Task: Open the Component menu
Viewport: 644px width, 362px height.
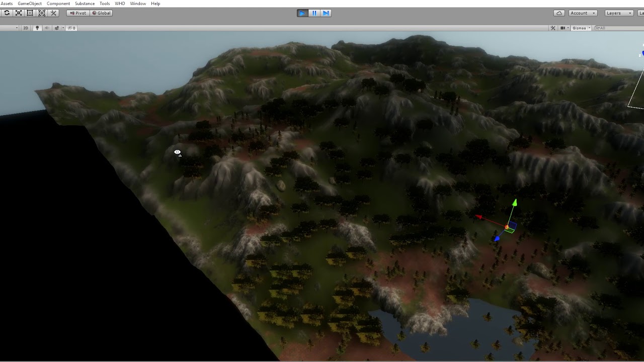Action: (58, 4)
